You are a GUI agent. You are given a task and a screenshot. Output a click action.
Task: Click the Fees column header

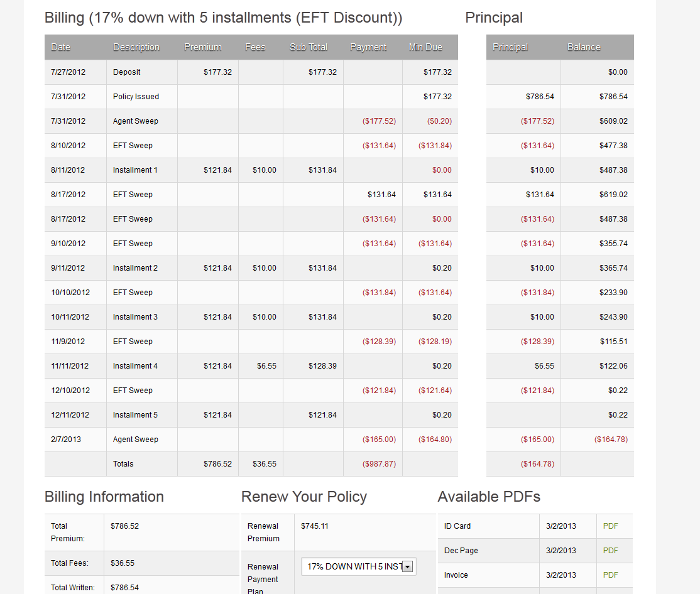pos(255,47)
